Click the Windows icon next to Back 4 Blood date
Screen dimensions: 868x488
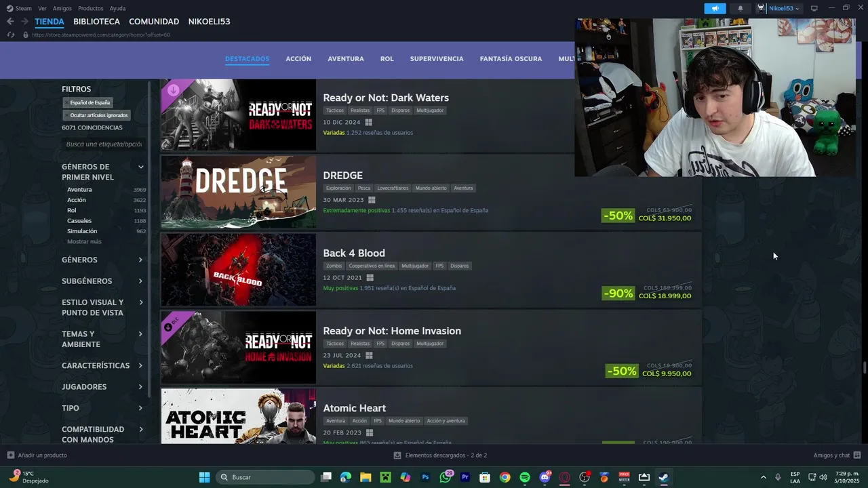tap(370, 278)
